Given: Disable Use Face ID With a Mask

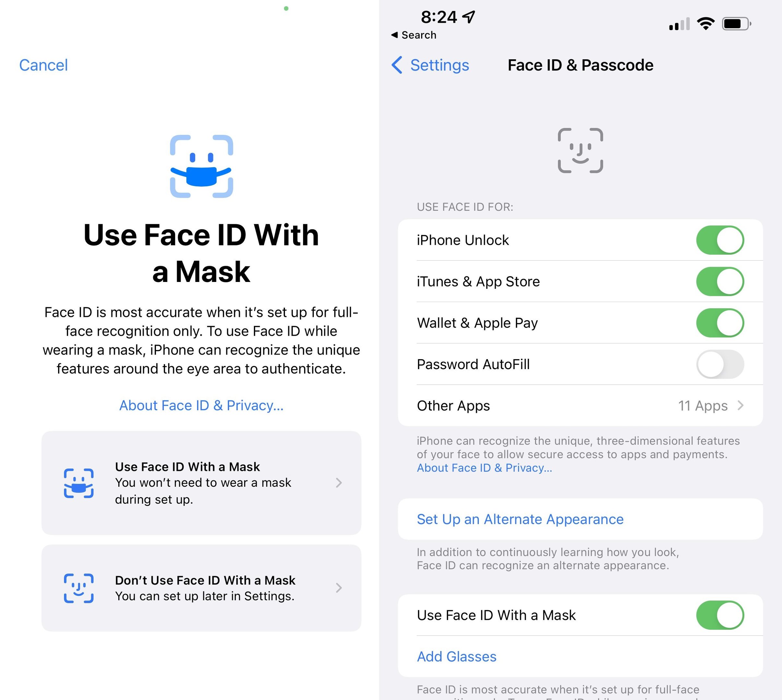Looking at the screenshot, I should pyautogui.click(x=719, y=614).
